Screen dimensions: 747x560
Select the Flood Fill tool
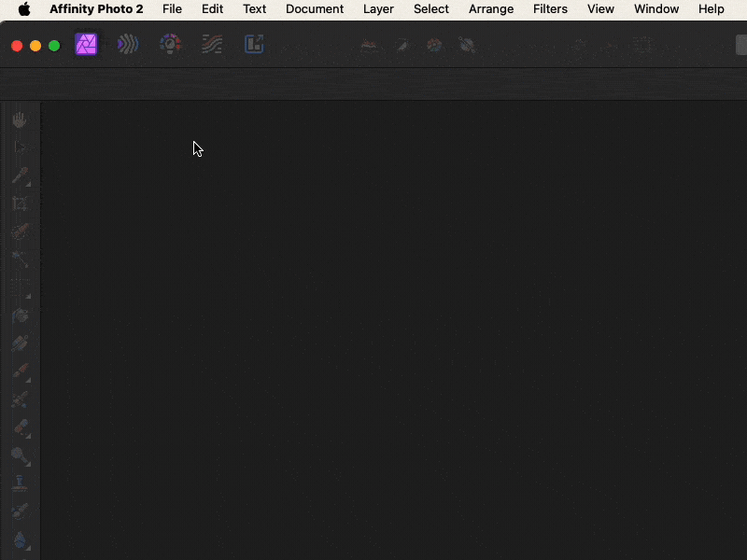pyautogui.click(x=20, y=315)
